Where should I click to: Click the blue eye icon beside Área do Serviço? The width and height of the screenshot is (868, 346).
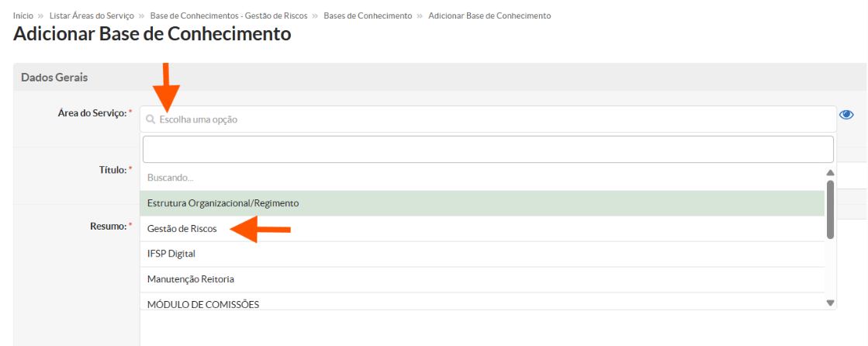[x=846, y=115]
